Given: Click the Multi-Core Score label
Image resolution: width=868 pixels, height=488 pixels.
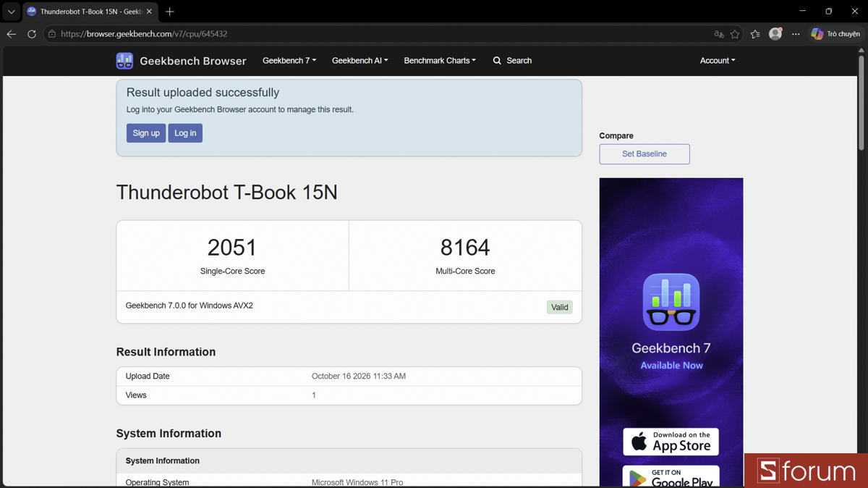Looking at the screenshot, I should pos(465,272).
